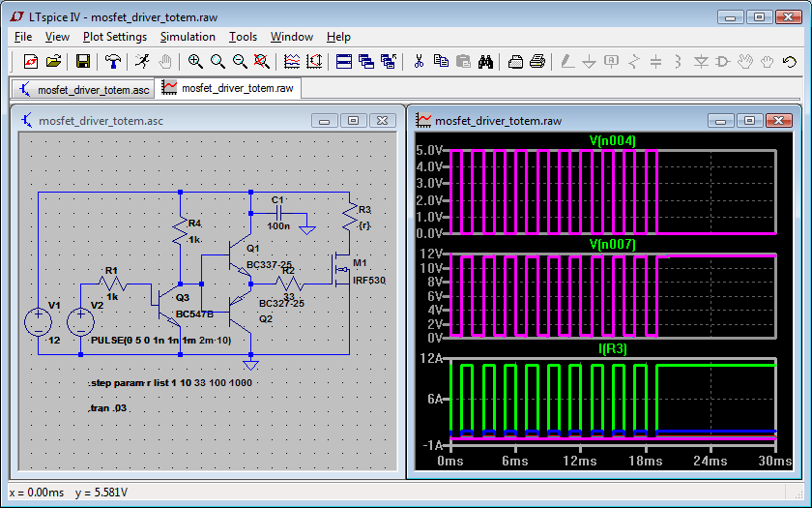
Task: Open the Simulation menu
Action: 188,37
